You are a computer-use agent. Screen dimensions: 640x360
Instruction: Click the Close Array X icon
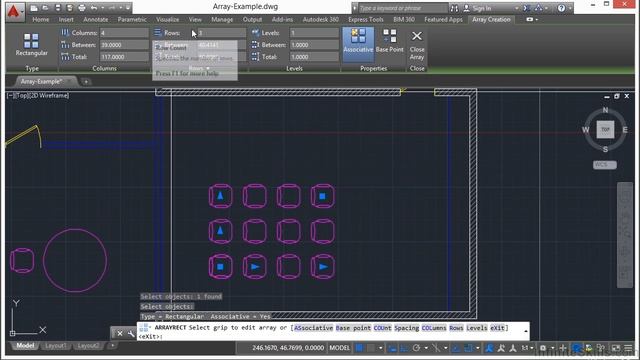coord(417,36)
